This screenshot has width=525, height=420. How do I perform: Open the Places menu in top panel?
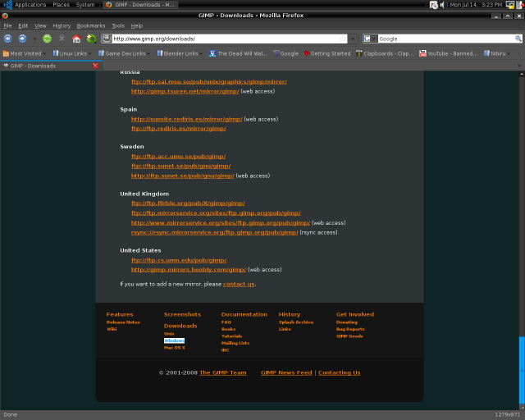[x=61, y=5]
